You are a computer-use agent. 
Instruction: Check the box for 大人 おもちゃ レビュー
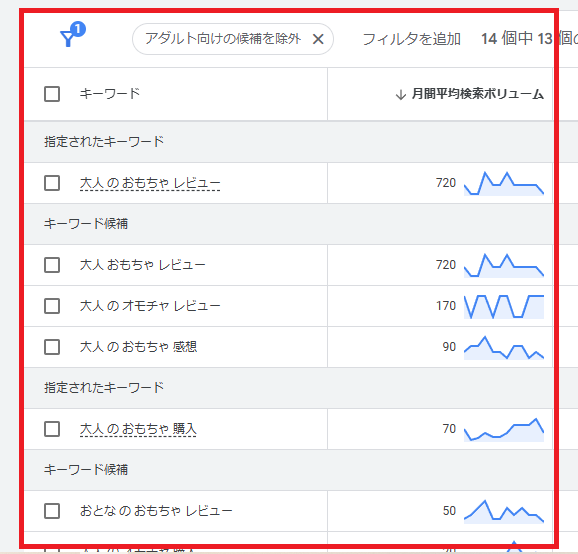pos(52,265)
